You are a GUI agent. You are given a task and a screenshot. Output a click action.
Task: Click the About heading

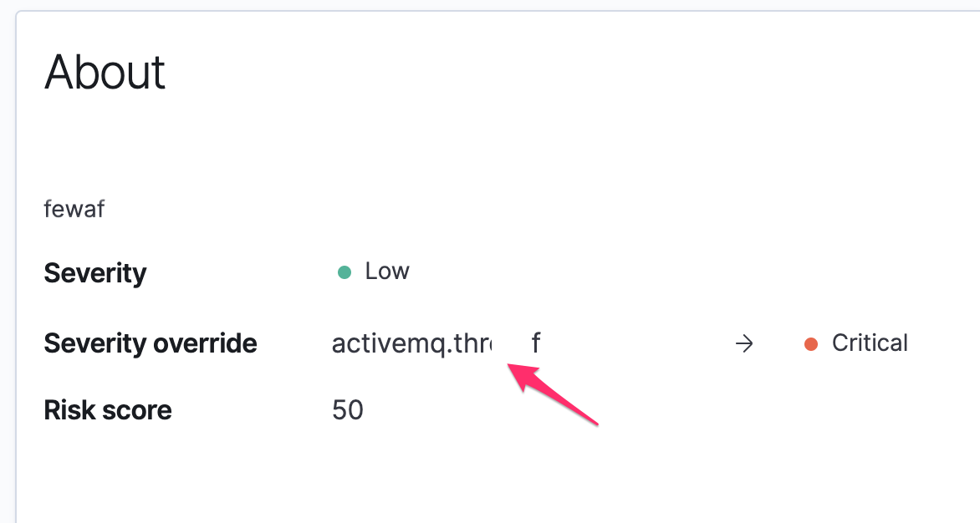point(105,73)
